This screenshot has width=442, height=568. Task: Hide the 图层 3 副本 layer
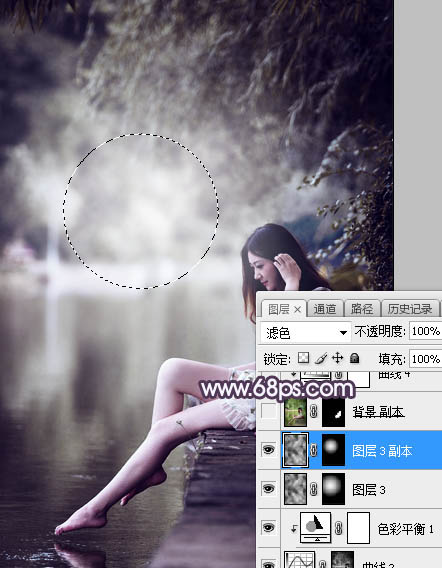pos(268,450)
